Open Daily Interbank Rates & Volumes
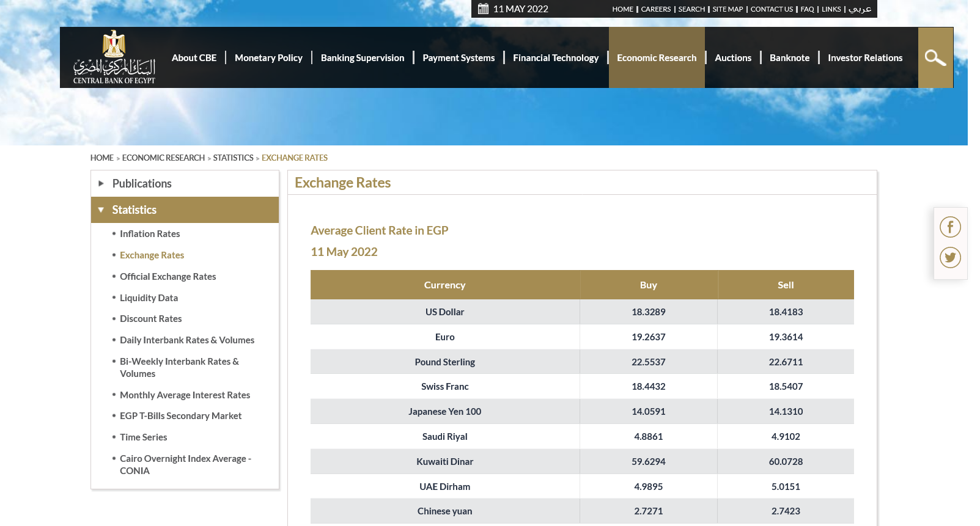The image size is (980, 526). [x=186, y=340]
